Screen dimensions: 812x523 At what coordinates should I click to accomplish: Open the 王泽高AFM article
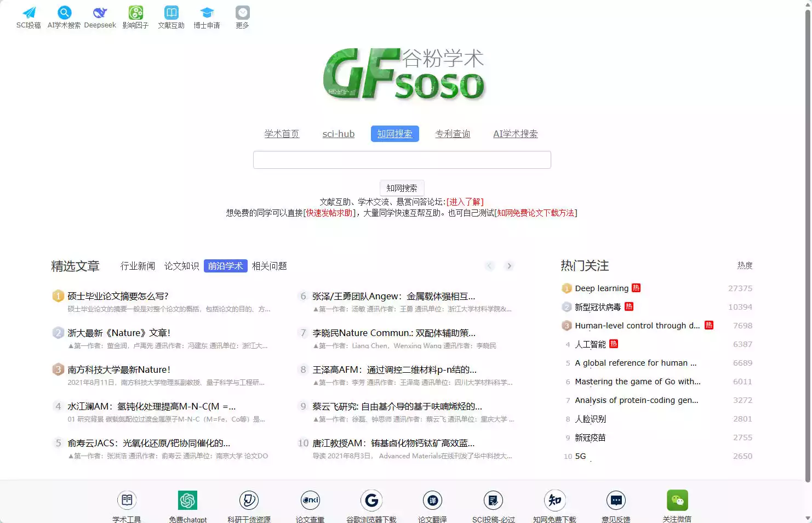[394, 369]
